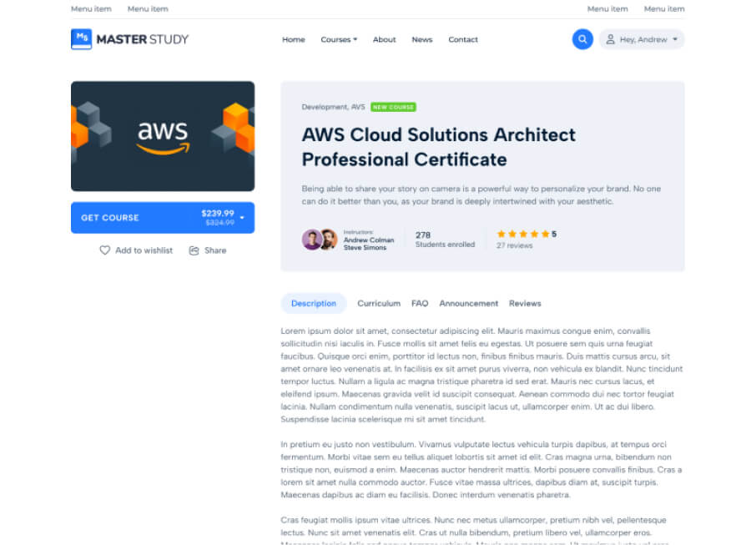The width and height of the screenshot is (756, 545).
Task: Click the Share icon
Action: [194, 250]
